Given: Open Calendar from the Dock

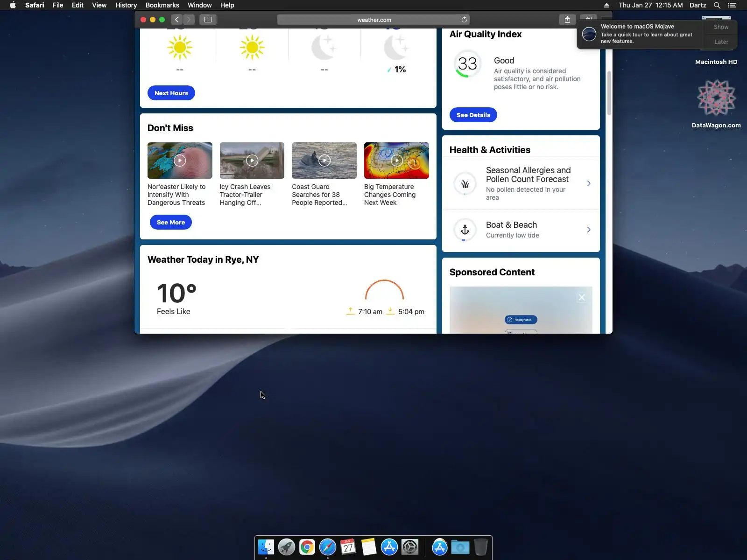Looking at the screenshot, I should [x=348, y=547].
